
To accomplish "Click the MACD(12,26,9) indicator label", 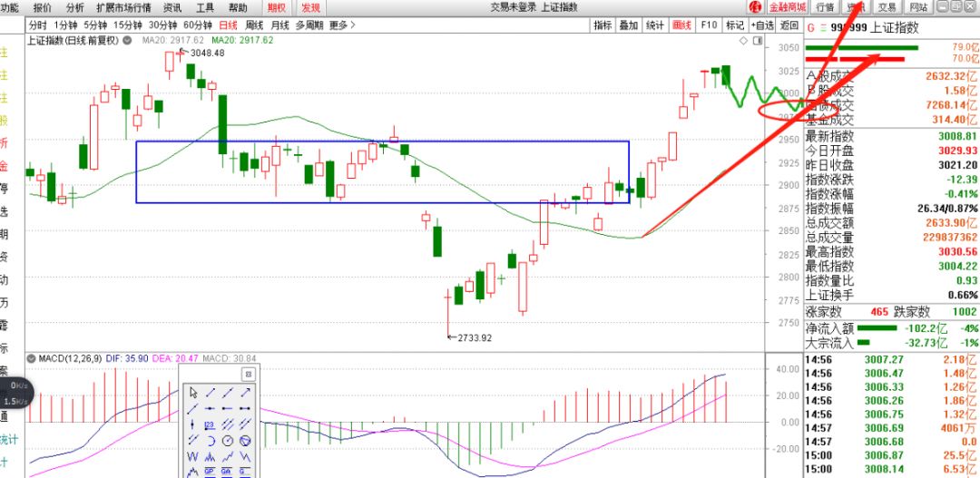I will (x=71, y=358).
